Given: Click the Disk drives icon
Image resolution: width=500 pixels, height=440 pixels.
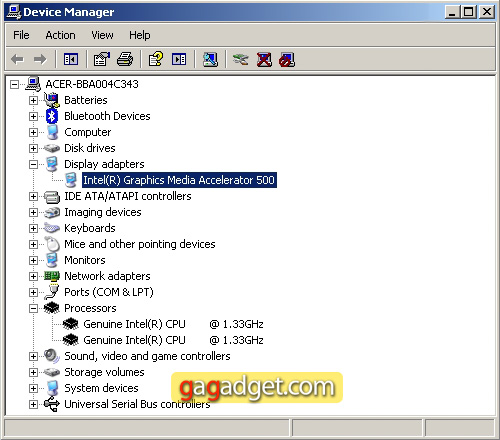Looking at the screenshot, I should tap(52, 148).
